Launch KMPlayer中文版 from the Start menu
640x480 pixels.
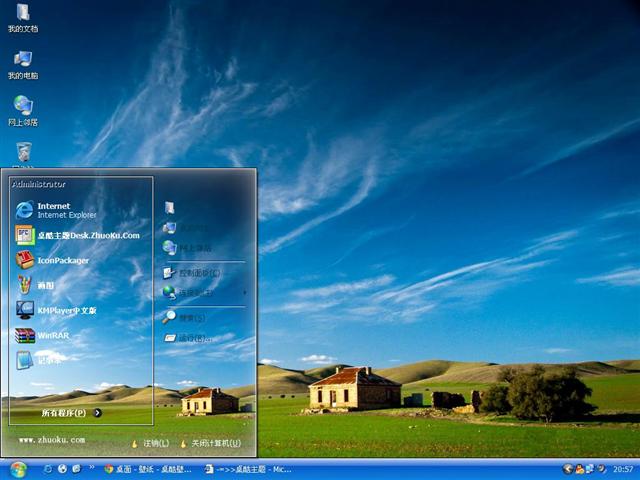(56, 310)
